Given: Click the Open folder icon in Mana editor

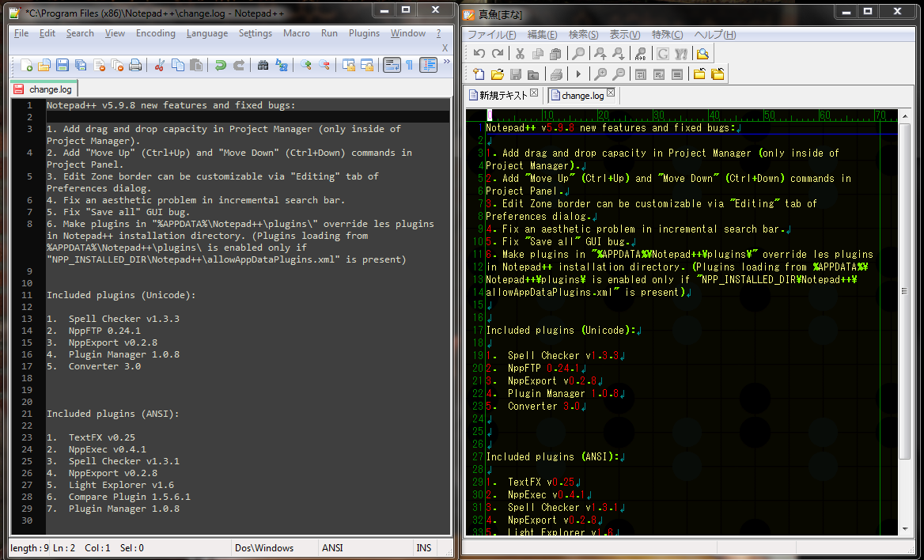Looking at the screenshot, I should point(498,74).
